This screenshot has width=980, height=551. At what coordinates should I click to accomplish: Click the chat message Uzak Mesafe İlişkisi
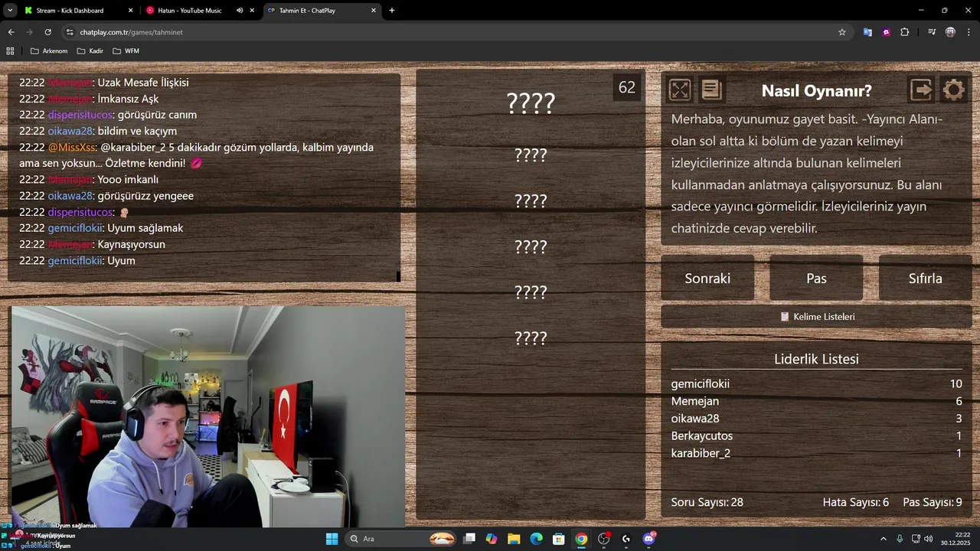tap(143, 82)
